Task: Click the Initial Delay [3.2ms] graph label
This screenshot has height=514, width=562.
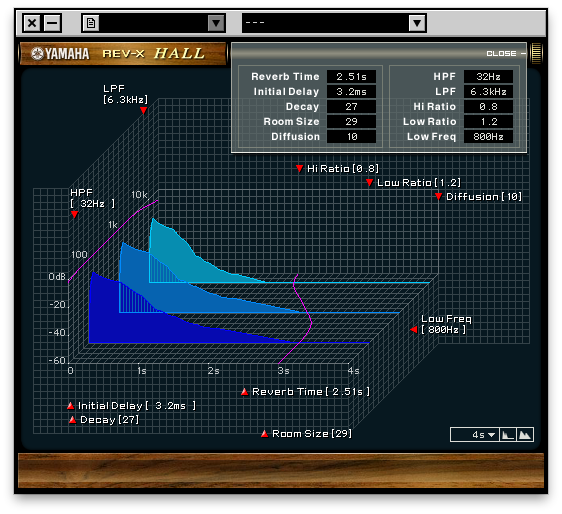Action: click(x=137, y=405)
